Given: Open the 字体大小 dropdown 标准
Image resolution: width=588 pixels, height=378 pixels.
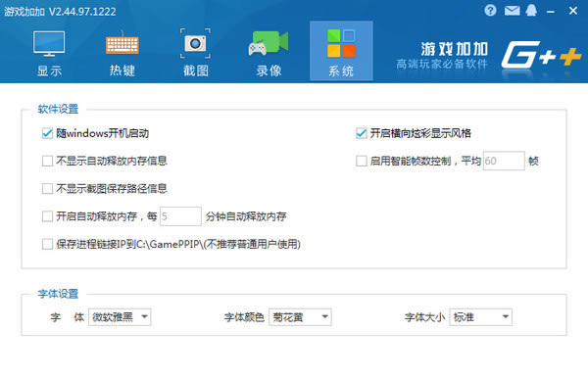Looking at the screenshot, I should 481,317.
